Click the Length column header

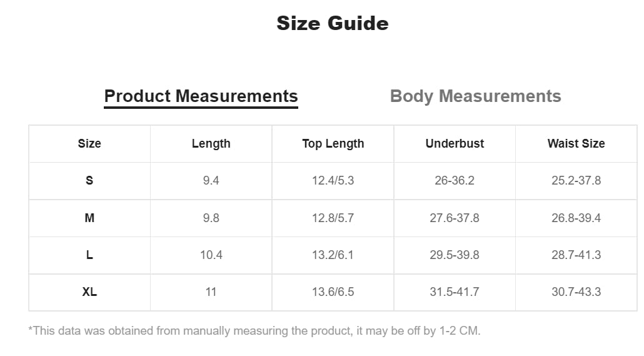(x=211, y=143)
